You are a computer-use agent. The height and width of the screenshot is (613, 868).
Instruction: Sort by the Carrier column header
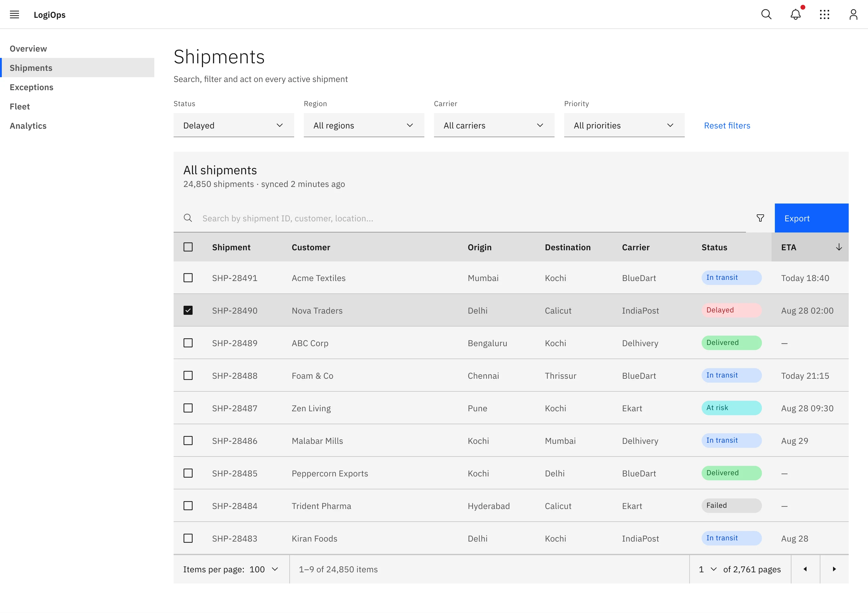[x=636, y=247]
